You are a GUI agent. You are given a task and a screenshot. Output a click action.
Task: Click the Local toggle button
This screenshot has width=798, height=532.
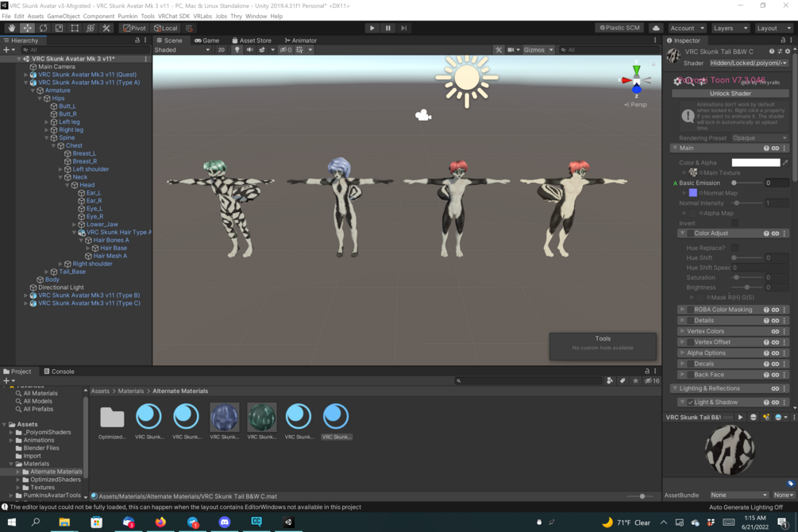[166, 28]
